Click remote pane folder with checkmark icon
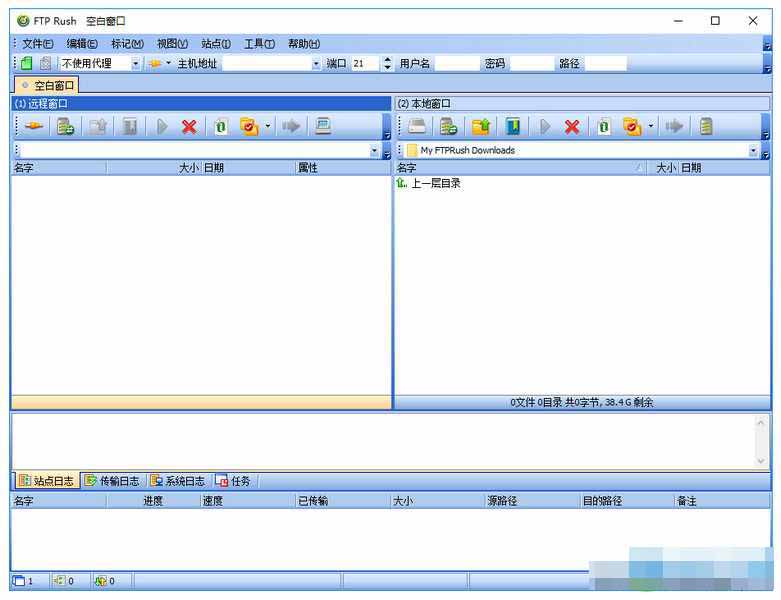 pos(249,126)
